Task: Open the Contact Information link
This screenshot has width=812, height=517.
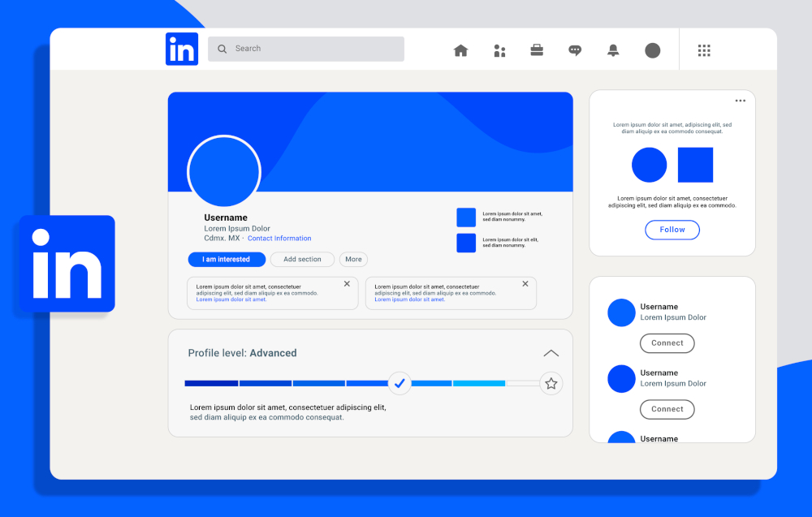Action: [279, 239]
